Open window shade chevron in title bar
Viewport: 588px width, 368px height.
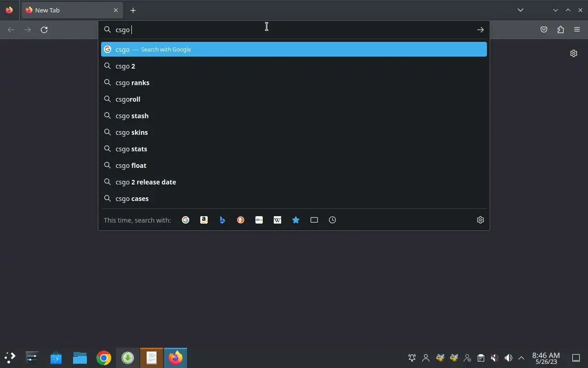pyautogui.click(x=555, y=10)
